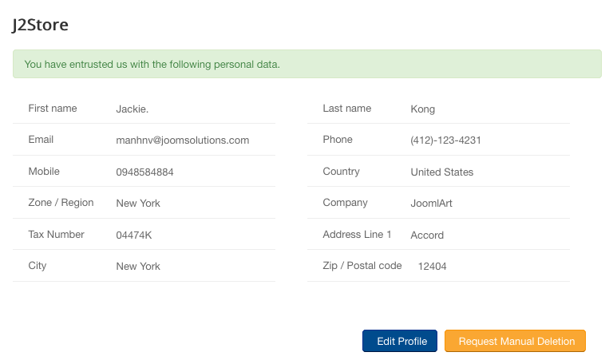Click the Country value United States
This screenshot has height=364, width=613.
point(441,172)
